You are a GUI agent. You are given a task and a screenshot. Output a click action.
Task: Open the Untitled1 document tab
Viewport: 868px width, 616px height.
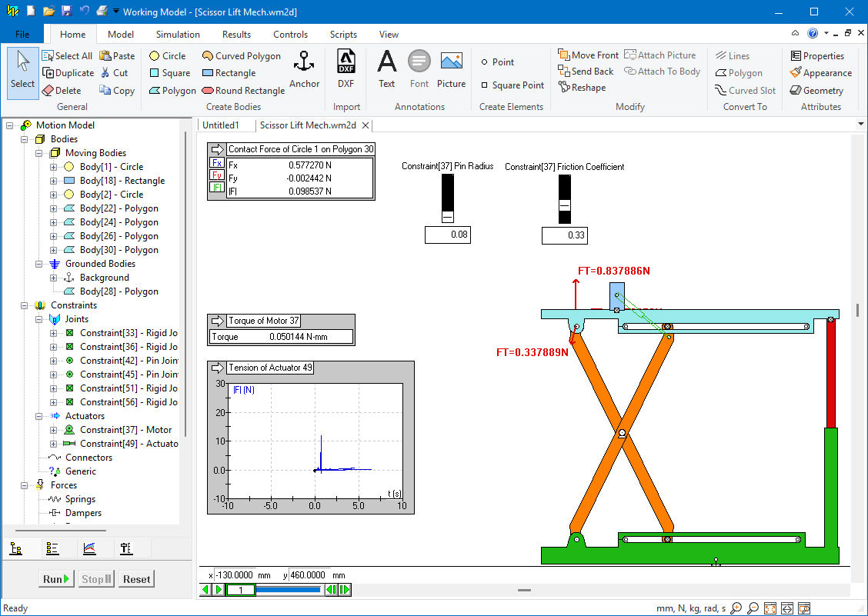tap(224, 125)
